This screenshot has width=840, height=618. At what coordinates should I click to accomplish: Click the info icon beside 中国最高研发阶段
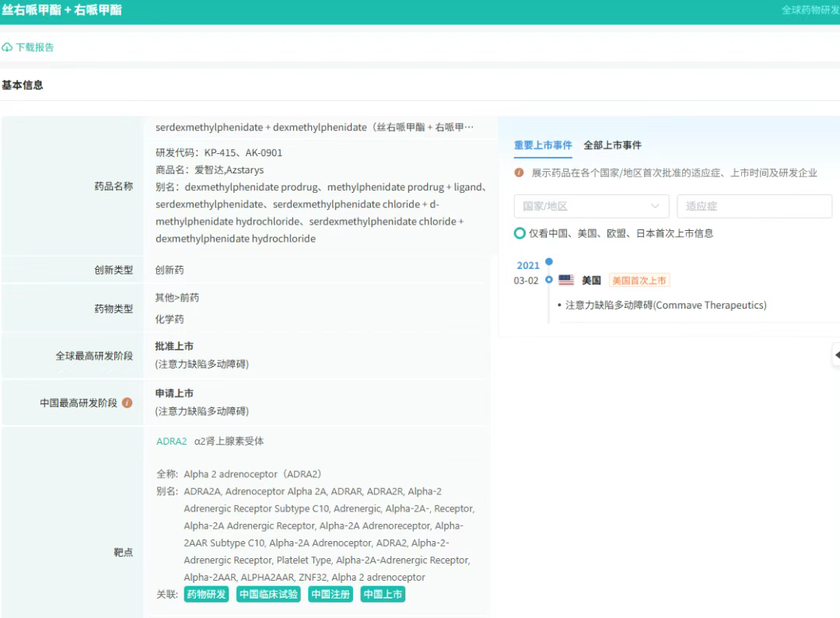point(128,403)
